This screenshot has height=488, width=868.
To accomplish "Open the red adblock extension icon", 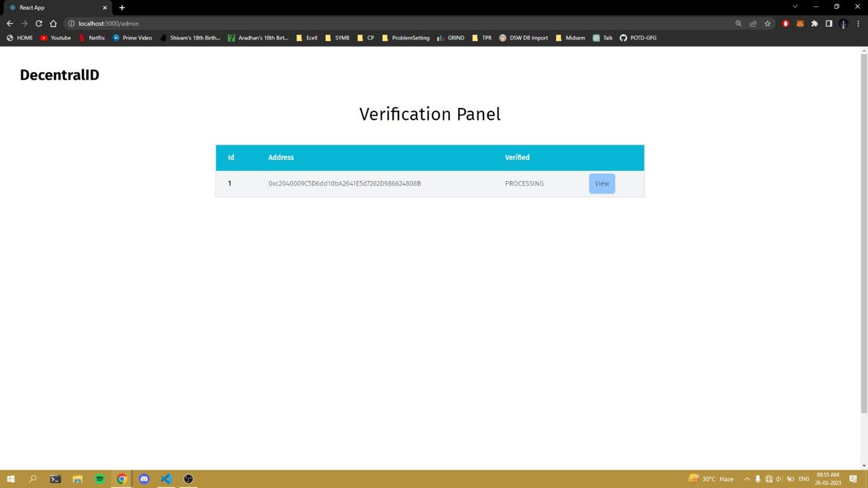I will tap(785, 23).
